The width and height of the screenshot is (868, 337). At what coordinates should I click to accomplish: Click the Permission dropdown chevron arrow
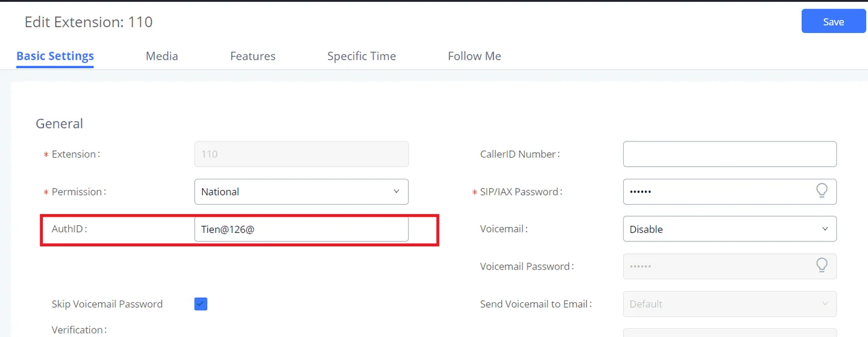(x=396, y=191)
